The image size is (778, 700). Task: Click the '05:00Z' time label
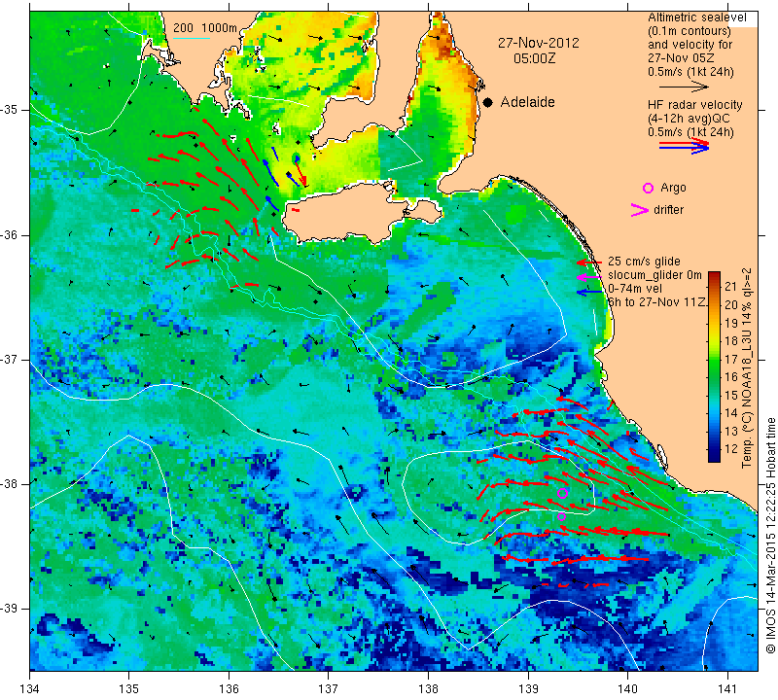pyautogui.click(x=534, y=58)
